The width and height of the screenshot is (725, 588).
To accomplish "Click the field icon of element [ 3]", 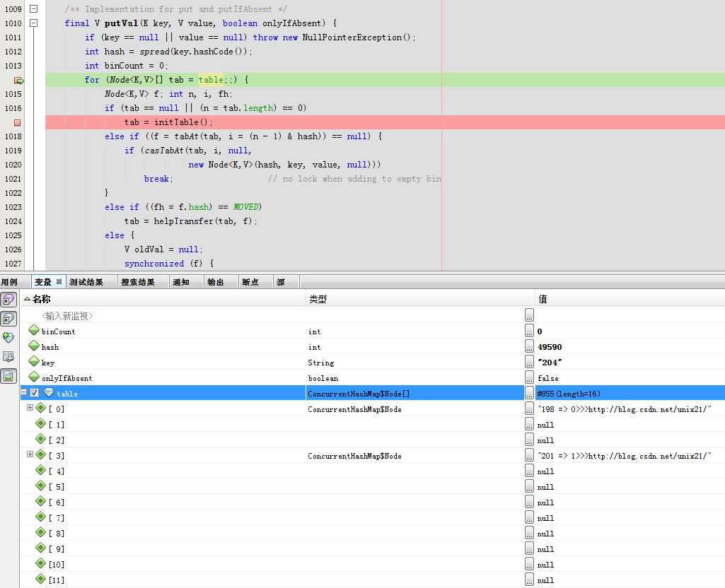I will (41, 454).
